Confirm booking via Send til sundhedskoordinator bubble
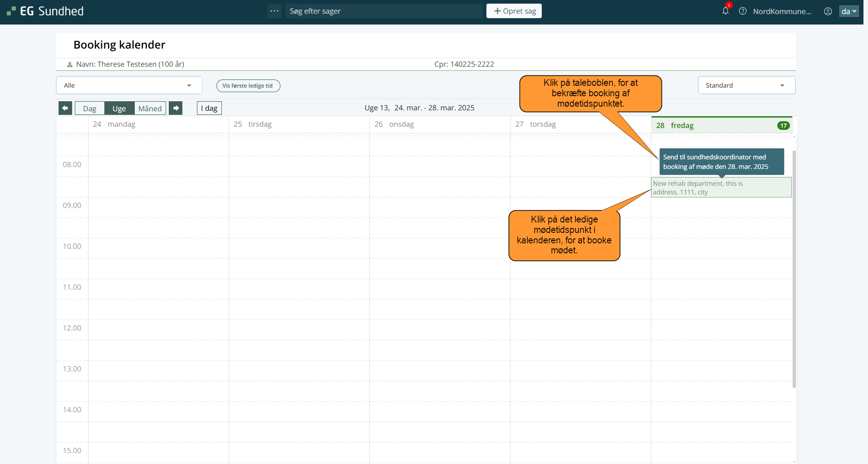This screenshot has width=868, height=464. pos(717,162)
